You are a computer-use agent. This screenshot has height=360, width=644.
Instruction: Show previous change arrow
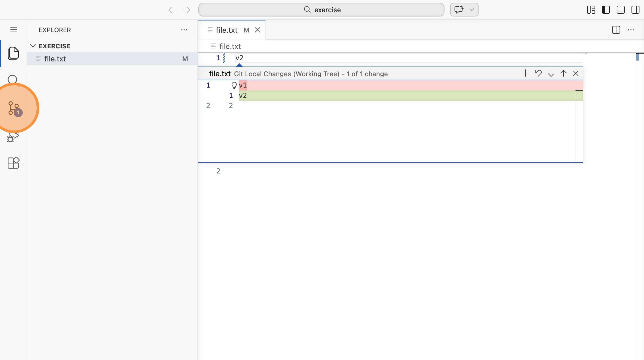click(x=563, y=73)
